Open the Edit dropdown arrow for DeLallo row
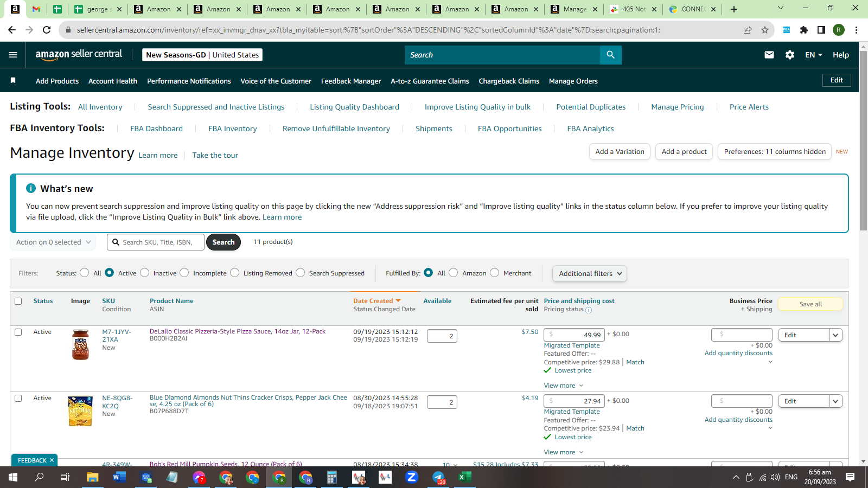This screenshot has height=488, width=868. pyautogui.click(x=836, y=335)
